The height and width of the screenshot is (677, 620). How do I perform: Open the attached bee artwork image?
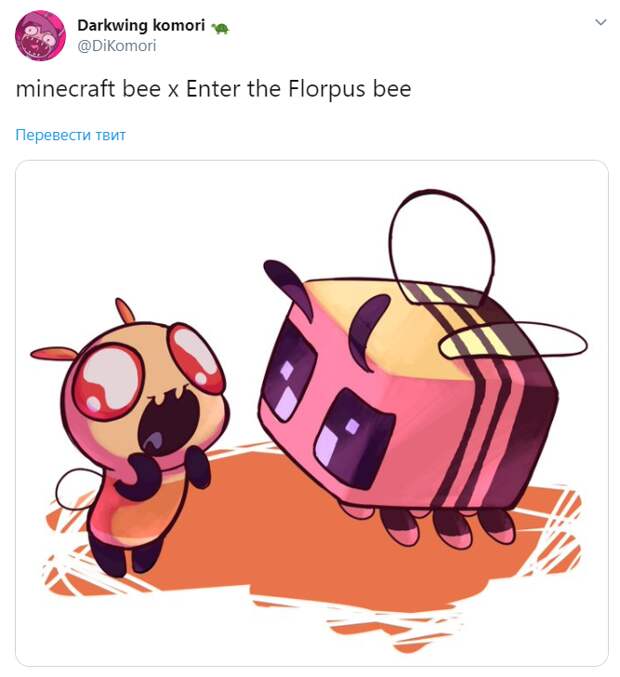tap(312, 413)
